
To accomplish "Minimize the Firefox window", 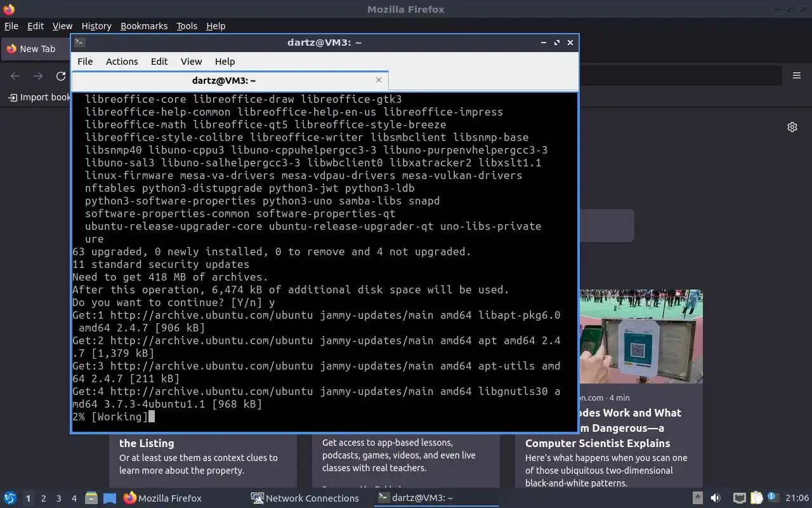I will click(x=777, y=10).
